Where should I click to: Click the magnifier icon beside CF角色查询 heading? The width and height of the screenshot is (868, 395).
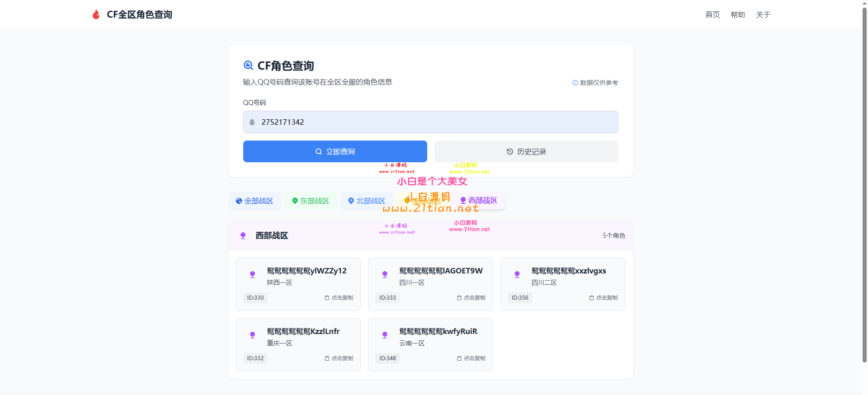click(248, 66)
